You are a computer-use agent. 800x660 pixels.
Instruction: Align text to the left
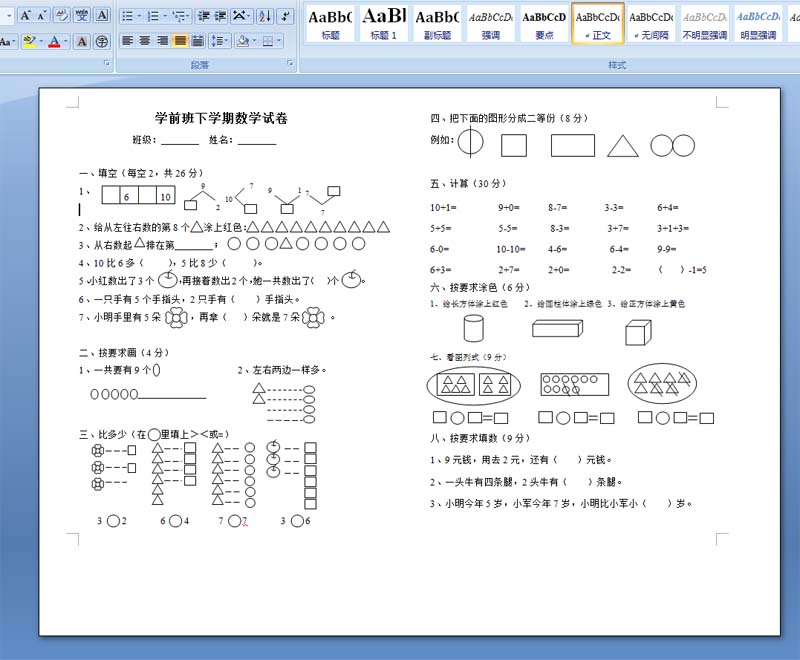tap(128, 41)
